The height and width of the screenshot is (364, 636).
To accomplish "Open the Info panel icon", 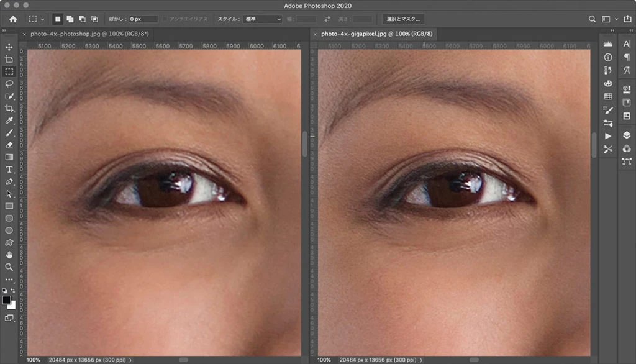I will [x=608, y=57].
